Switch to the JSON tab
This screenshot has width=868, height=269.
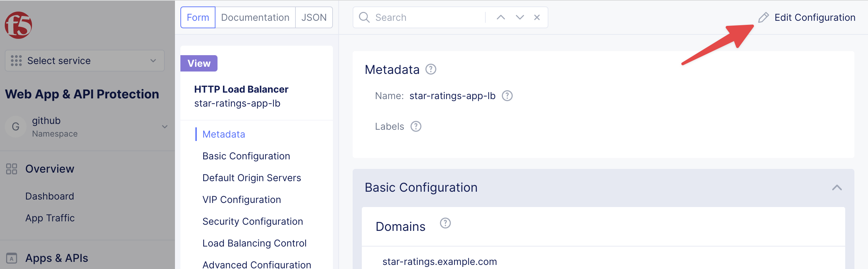(x=314, y=17)
